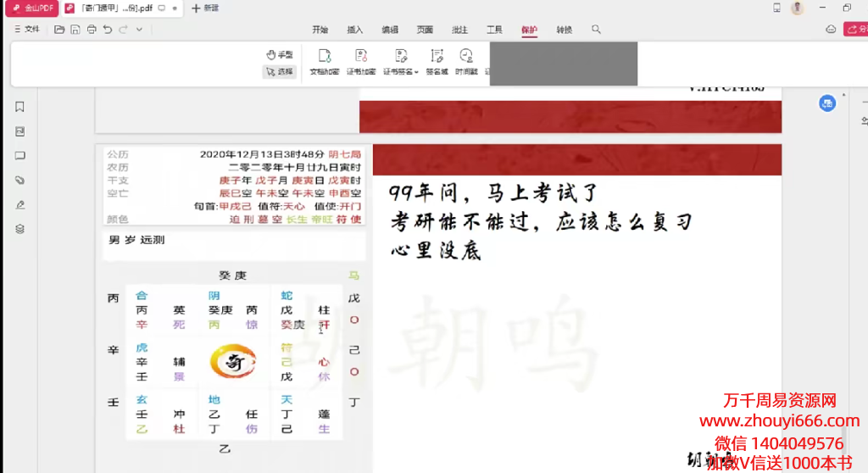Switch to the 转换 convert tab
The width and height of the screenshot is (868, 473).
pos(564,30)
